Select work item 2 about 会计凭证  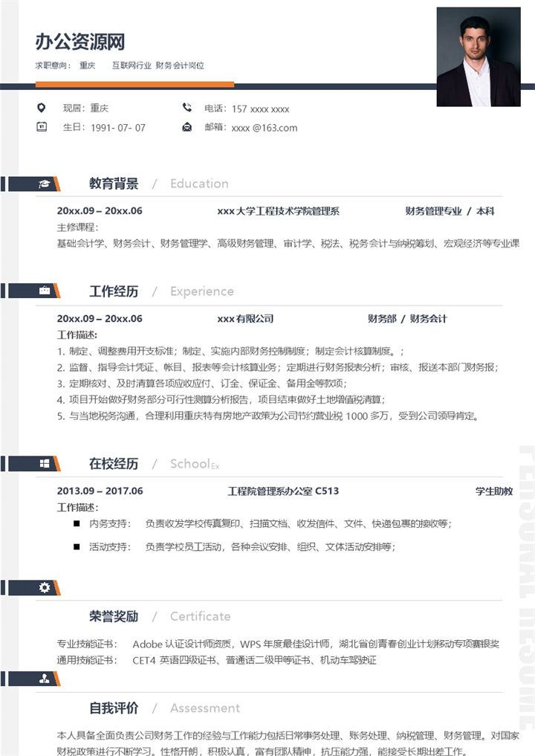point(278,367)
